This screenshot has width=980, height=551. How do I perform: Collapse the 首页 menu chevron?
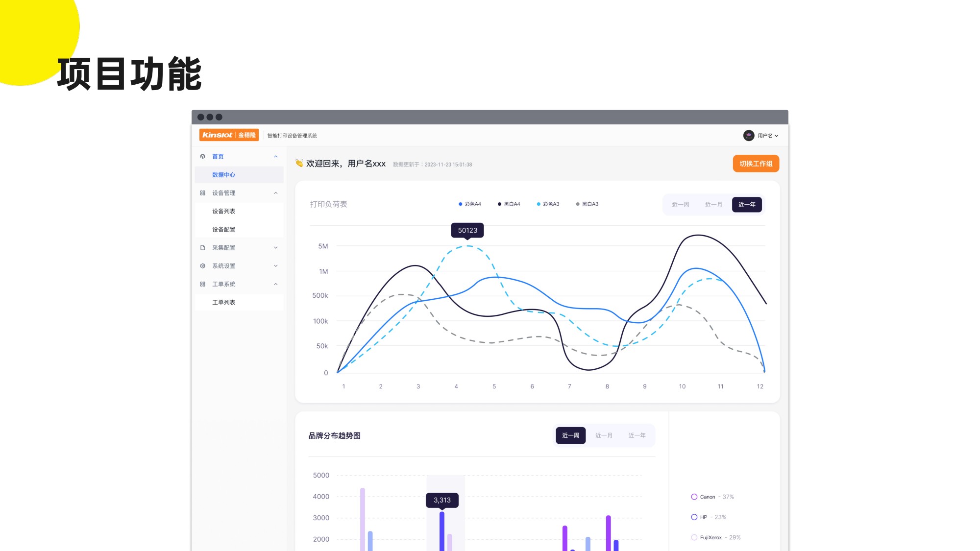[276, 157]
